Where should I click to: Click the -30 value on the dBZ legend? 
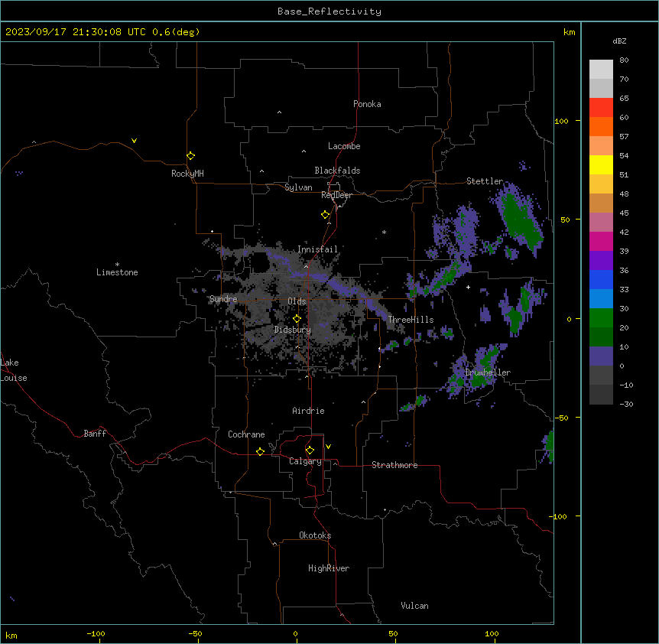point(626,405)
